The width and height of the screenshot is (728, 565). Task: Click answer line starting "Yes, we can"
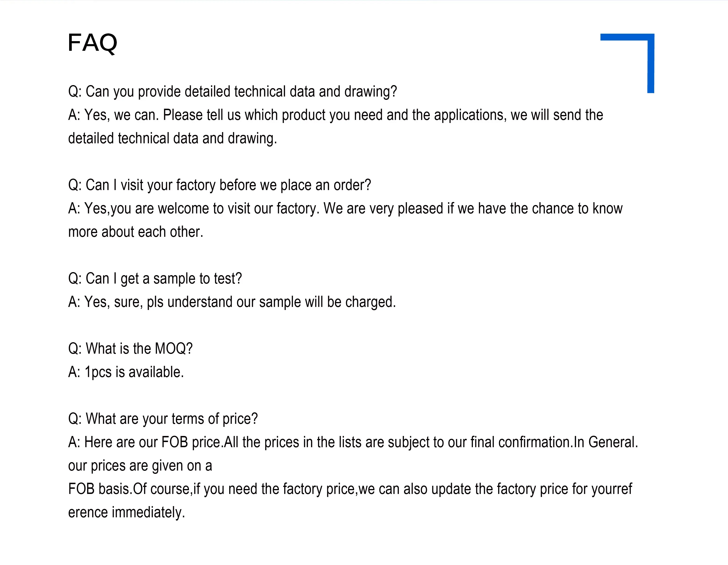click(335, 115)
